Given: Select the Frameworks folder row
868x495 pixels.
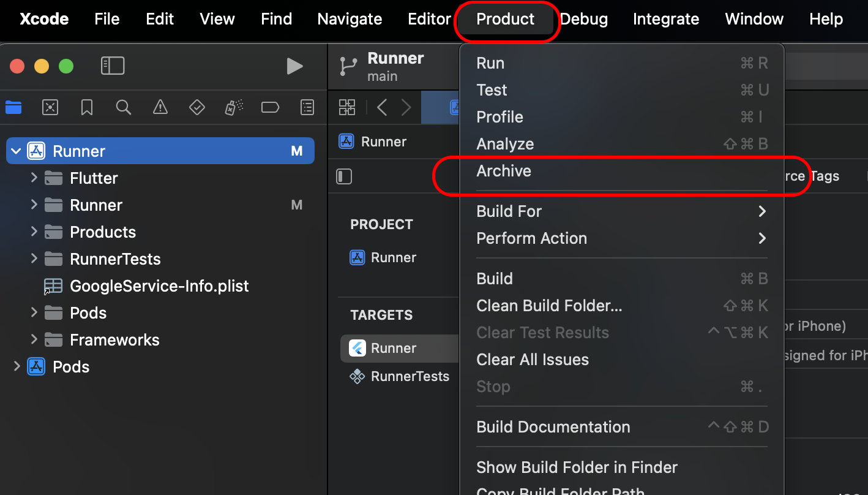Looking at the screenshot, I should [160, 340].
